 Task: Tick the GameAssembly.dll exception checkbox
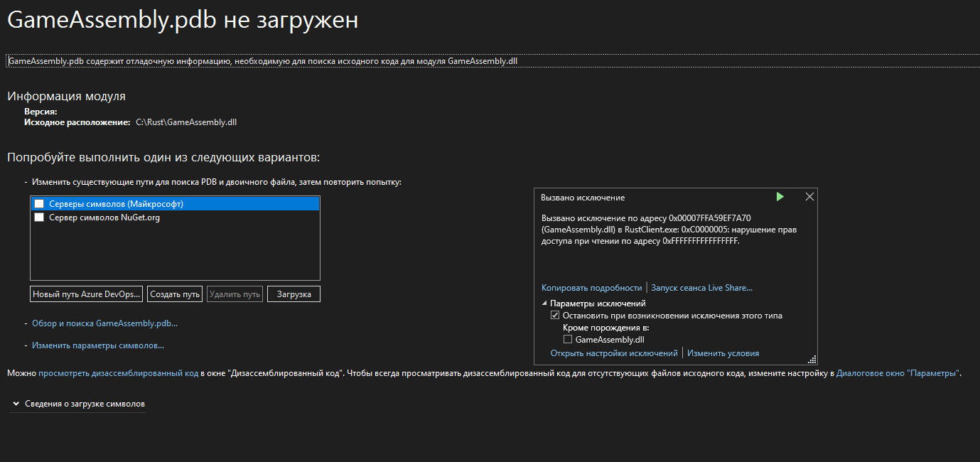(x=568, y=340)
